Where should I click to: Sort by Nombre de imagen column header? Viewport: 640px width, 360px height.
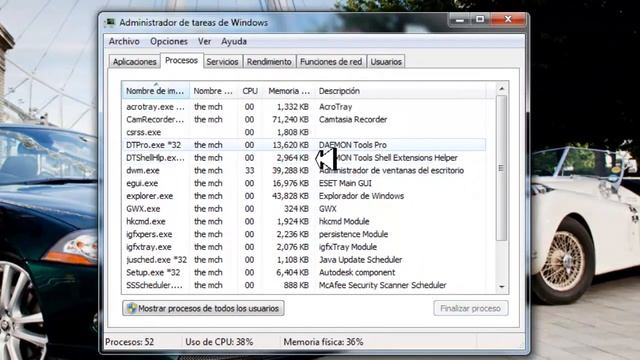pyautogui.click(x=156, y=91)
